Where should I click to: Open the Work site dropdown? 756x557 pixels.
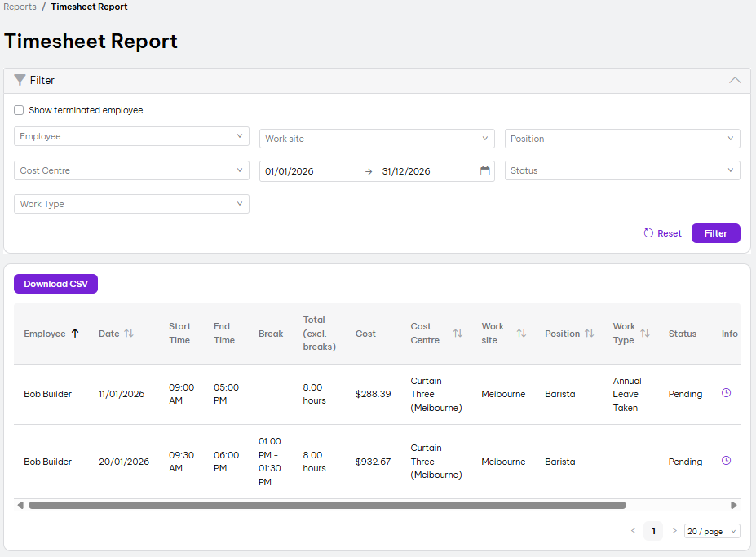377,139
